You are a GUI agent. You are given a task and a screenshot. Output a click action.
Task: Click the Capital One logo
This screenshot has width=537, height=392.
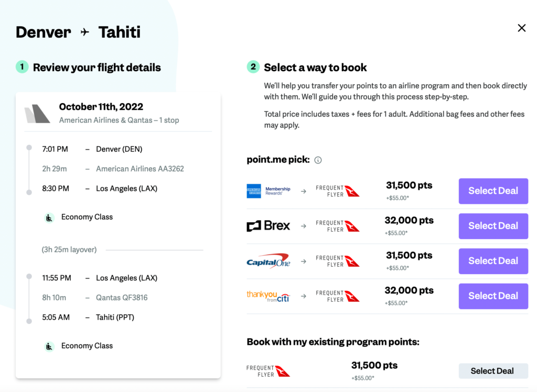[268, 260]
